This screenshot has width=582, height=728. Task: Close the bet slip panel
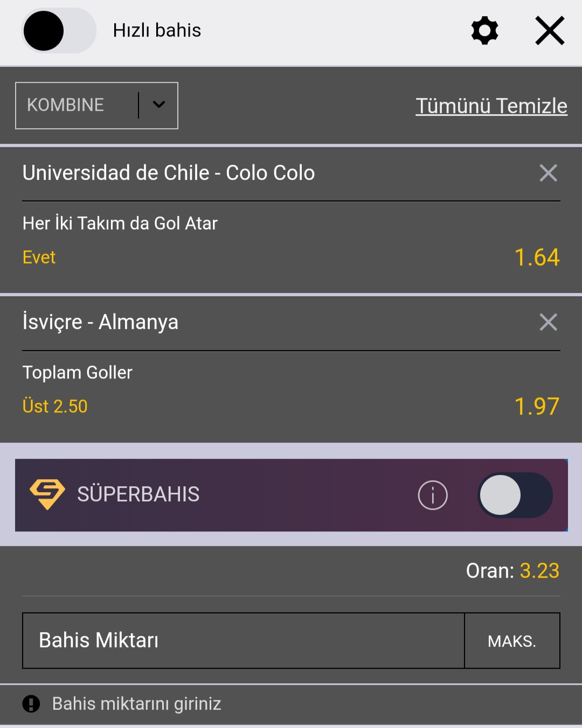click(x=550, y=31)
